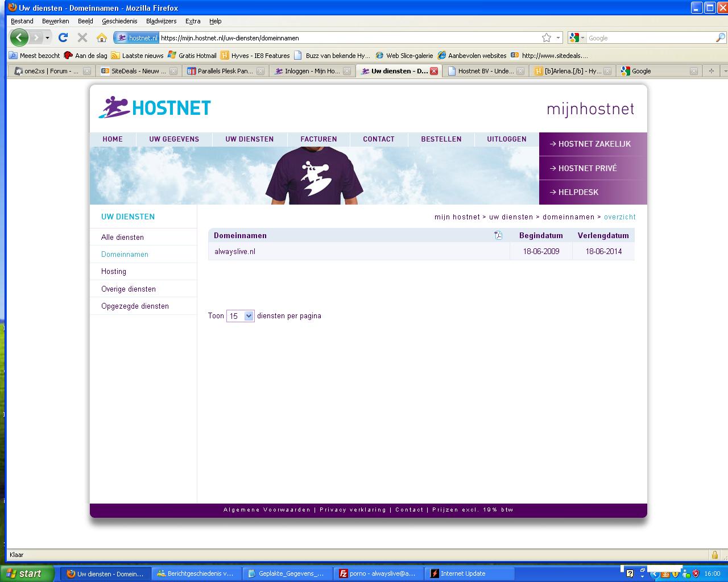Open the Hostnet Privé link
Image resolution: width=728 pixels, height=582 pixels.
[x=593, y=168]
